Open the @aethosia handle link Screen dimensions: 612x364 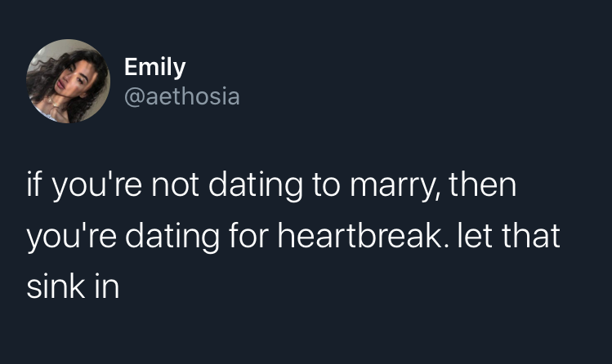(x=181, y=97)
